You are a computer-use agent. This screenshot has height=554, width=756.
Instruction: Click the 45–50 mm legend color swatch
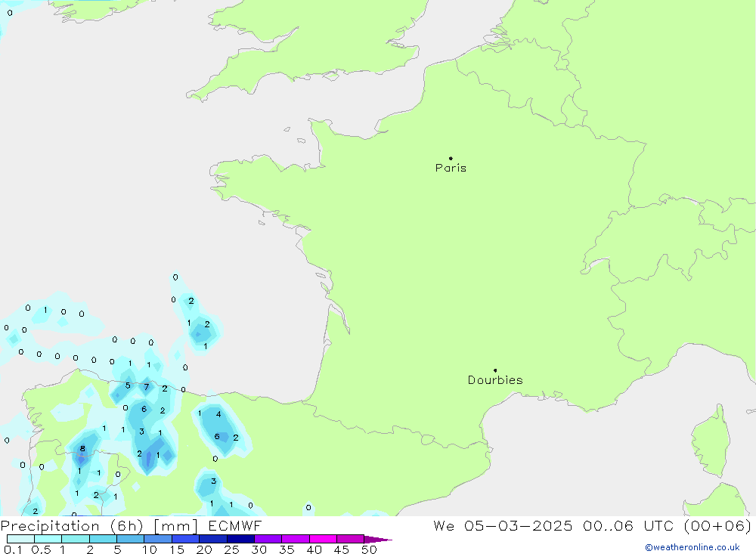[x=351, y=539]
